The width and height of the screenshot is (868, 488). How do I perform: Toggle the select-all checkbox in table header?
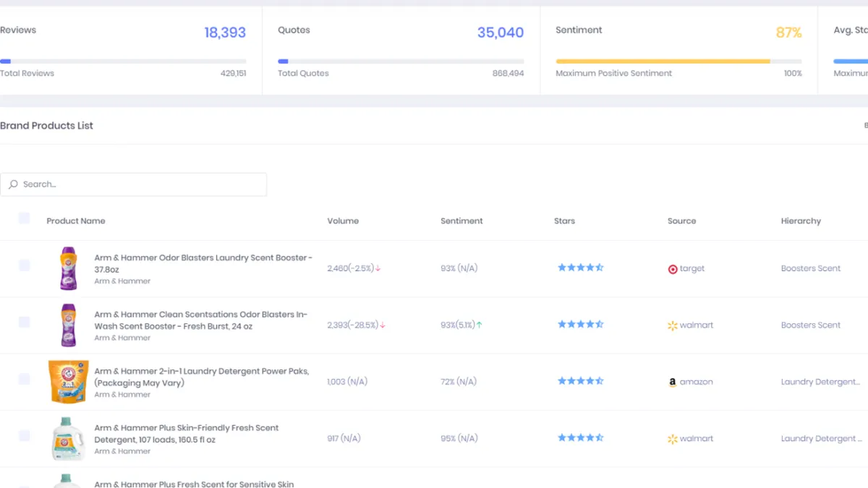point(25,218)
